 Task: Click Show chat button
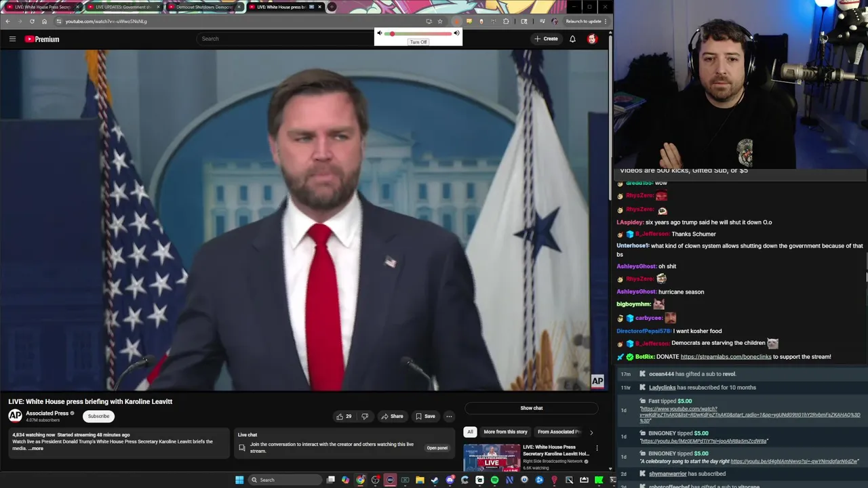pyautogui.click(x=532, y=408)
